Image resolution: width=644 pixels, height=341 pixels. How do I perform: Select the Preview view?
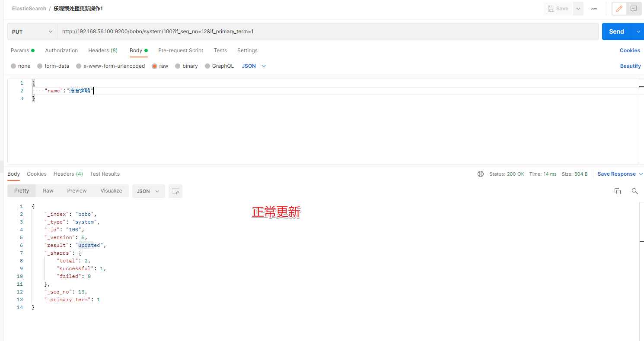click(77, 191)
